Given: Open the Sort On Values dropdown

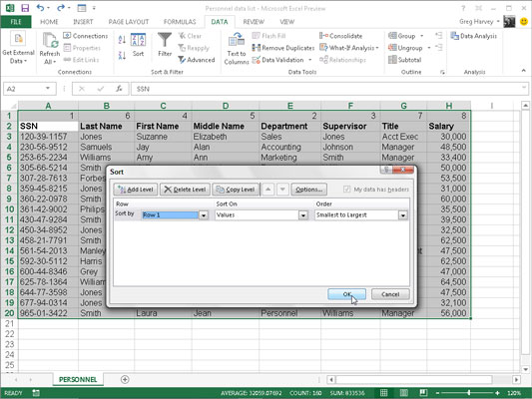Looking at the screenshot, I should [303, 215].
